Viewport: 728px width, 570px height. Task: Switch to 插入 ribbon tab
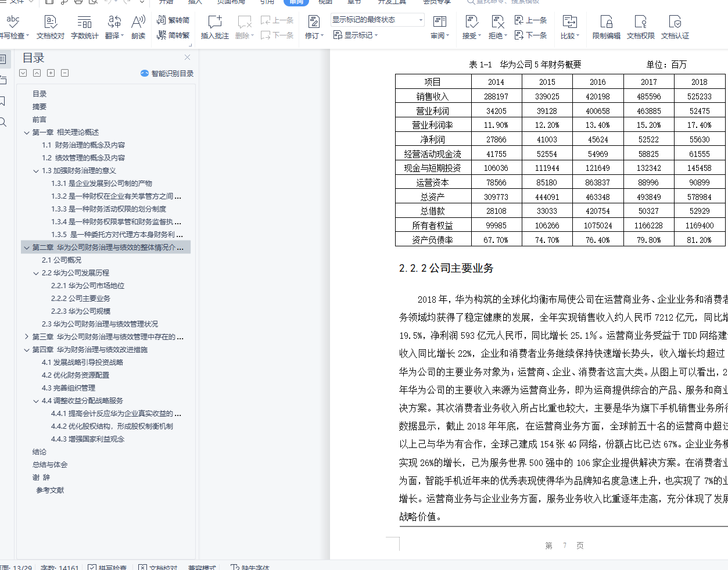click(195, 2)
